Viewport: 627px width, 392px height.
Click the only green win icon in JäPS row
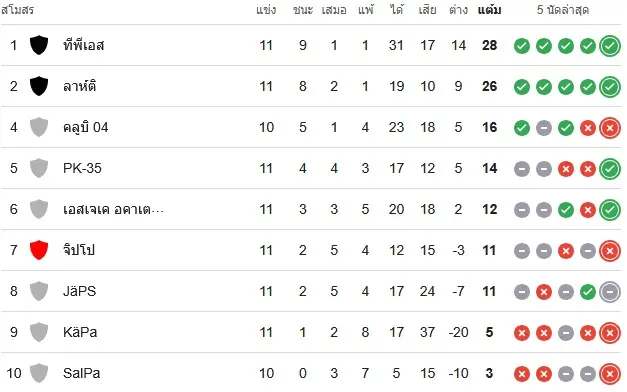click(588, 292)
